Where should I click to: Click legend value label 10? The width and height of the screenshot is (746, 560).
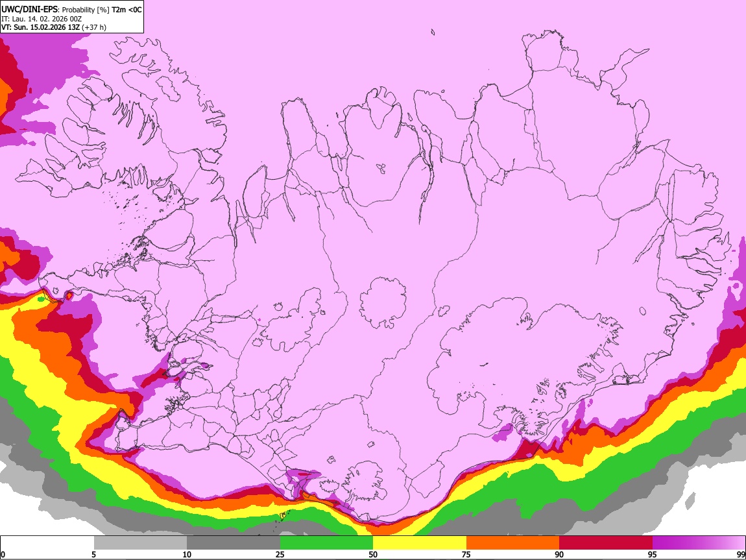pos(187,555)
